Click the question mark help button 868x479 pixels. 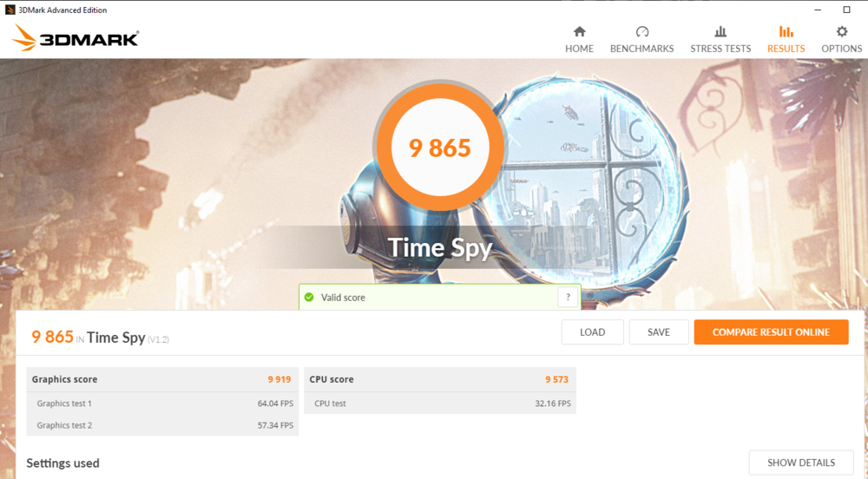[x=568, y=298]
